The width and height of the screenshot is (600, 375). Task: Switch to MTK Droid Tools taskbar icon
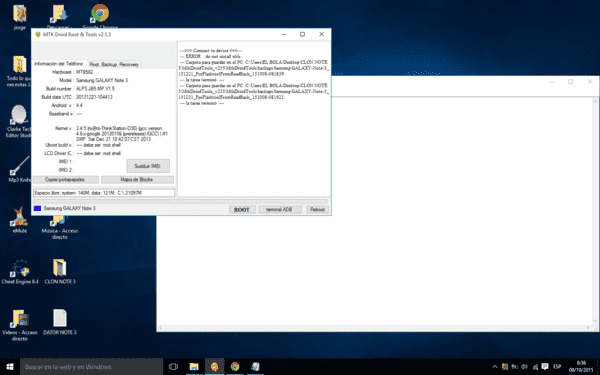[214, 367]
